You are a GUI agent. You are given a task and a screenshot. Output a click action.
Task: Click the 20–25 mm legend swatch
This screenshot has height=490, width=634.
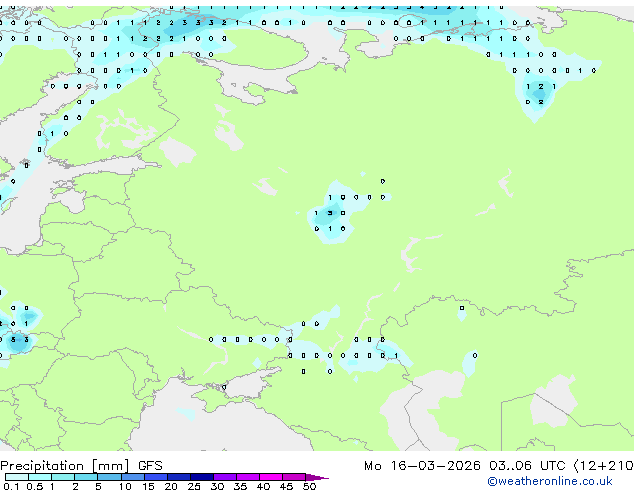179,477
